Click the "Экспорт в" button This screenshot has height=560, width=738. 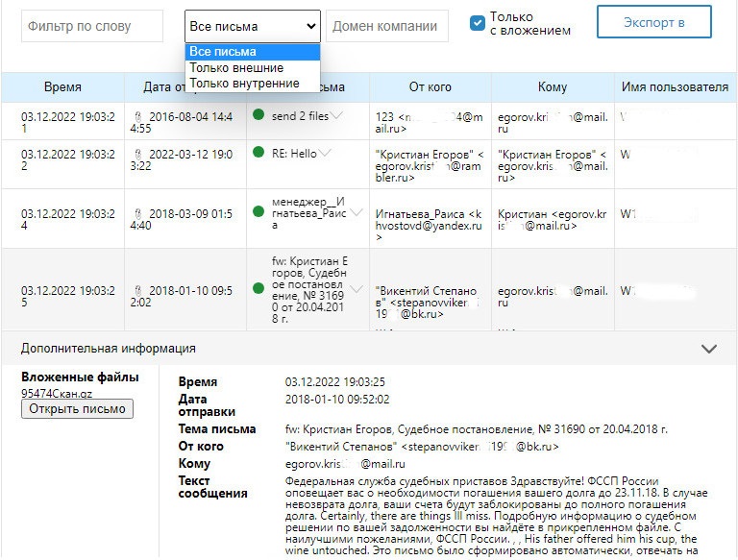(x=653, y=22)
